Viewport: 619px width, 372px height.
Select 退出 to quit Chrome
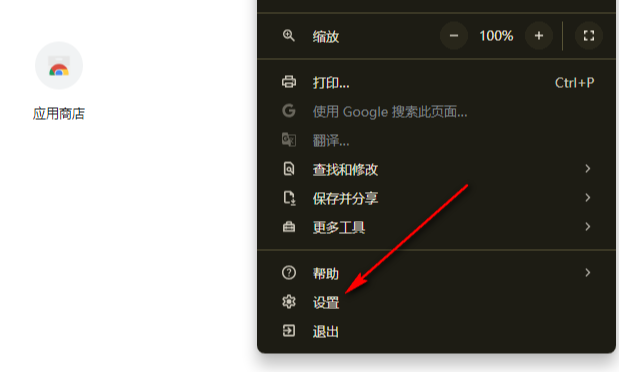437,331
